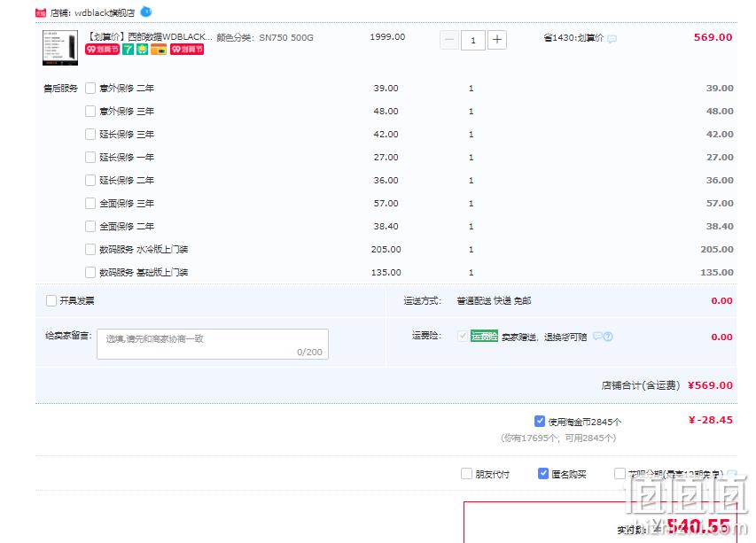Check the 数码服务 水冷版上门装 option

pyautogui.click(x=90, y=249)
